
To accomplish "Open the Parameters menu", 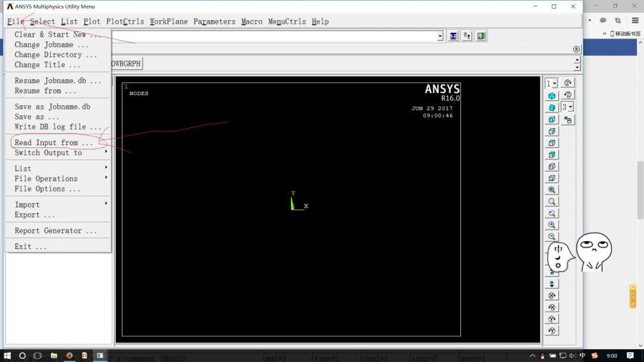I will click(x=215, y=21).
